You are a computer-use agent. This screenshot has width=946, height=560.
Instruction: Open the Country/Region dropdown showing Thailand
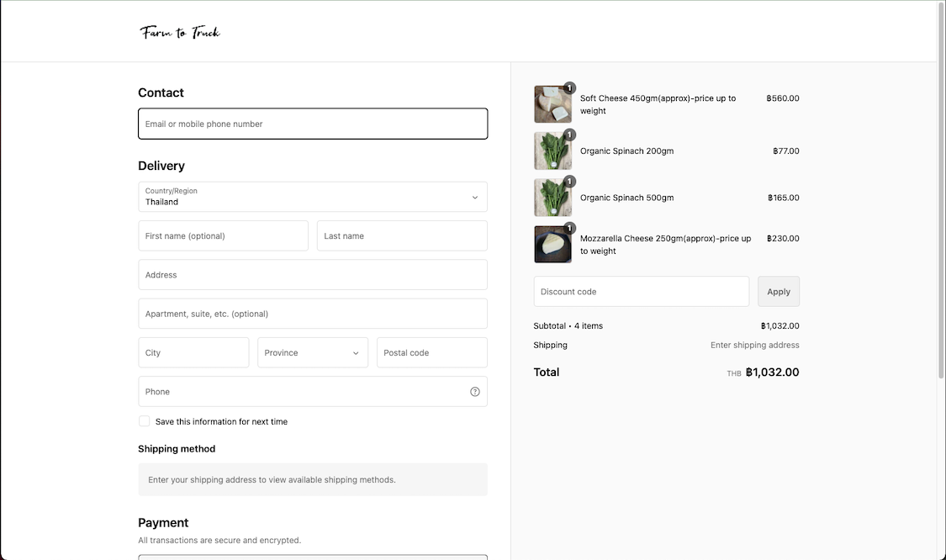tap(313, 197)
